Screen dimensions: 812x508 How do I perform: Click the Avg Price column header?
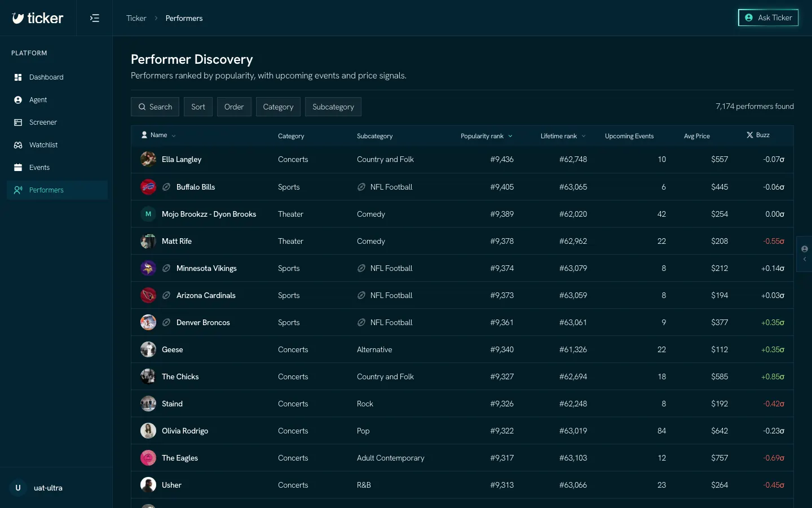697,136
